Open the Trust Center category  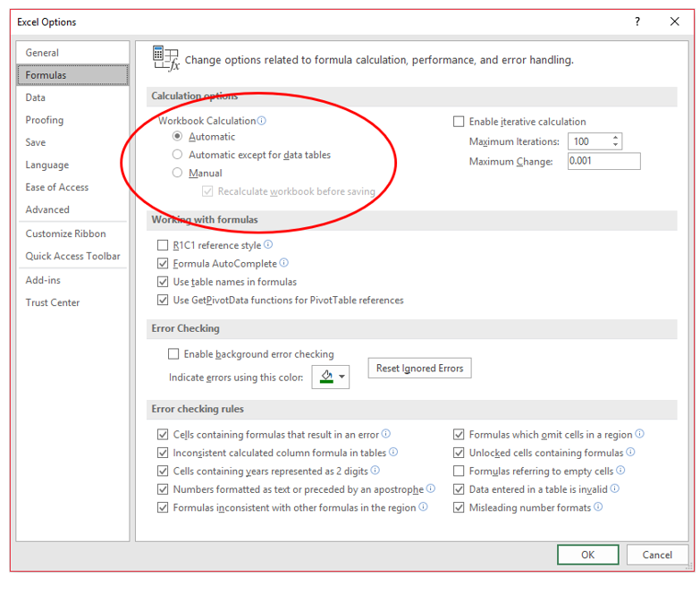72,301
